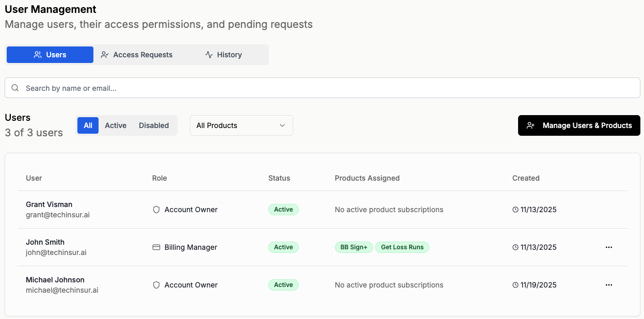Open the History tab
Viewport: 644px width, 319px height.
pos(223,55)
